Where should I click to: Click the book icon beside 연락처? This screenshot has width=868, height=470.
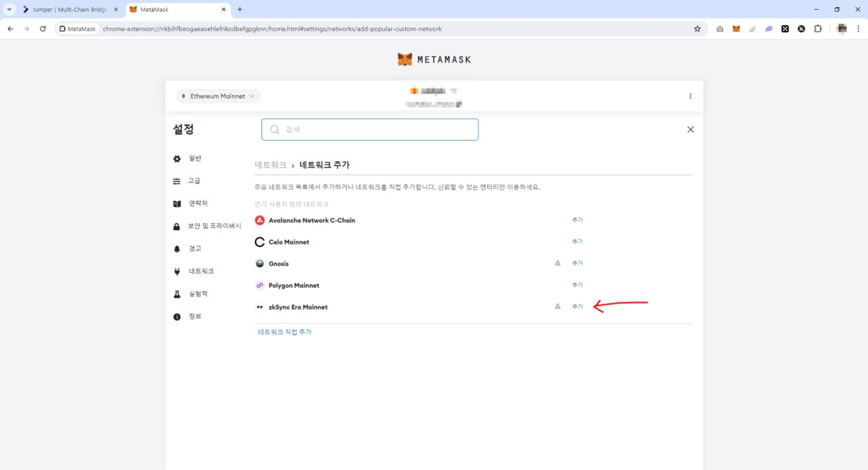(x=177, y=204)
